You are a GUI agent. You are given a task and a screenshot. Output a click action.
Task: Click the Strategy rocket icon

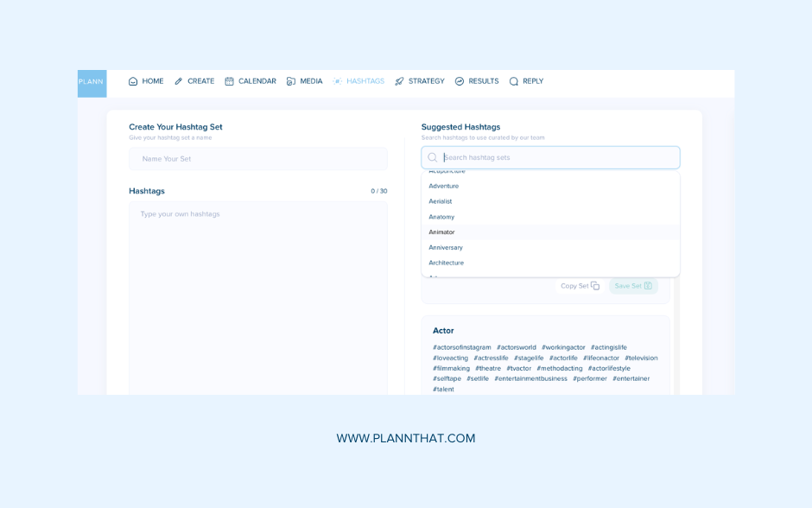click(399, 81)
